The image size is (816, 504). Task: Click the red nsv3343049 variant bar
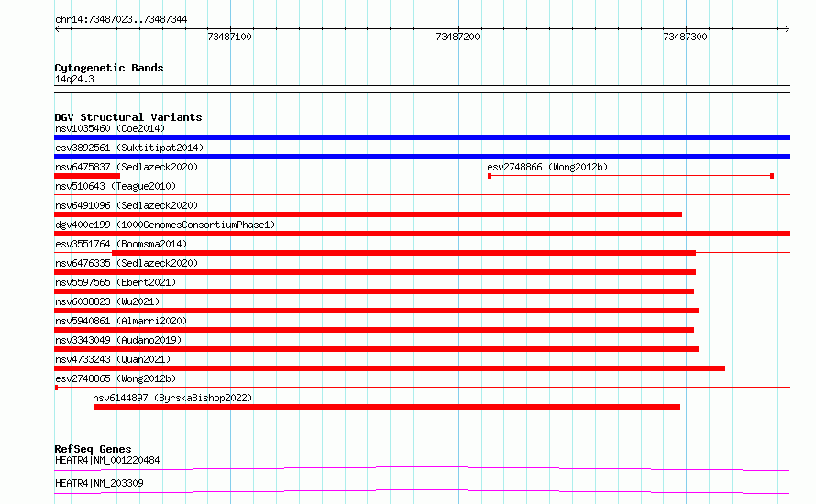[376, 349]
